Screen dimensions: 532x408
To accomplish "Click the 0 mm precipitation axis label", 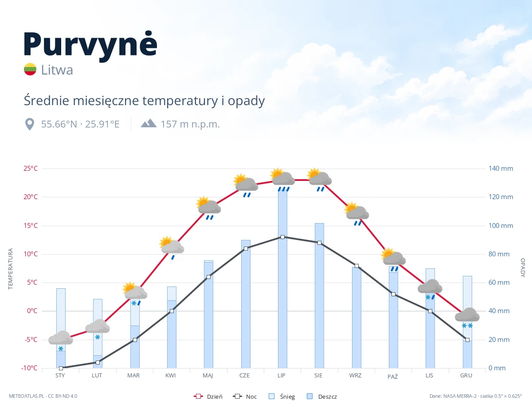I will pos(497,368).
